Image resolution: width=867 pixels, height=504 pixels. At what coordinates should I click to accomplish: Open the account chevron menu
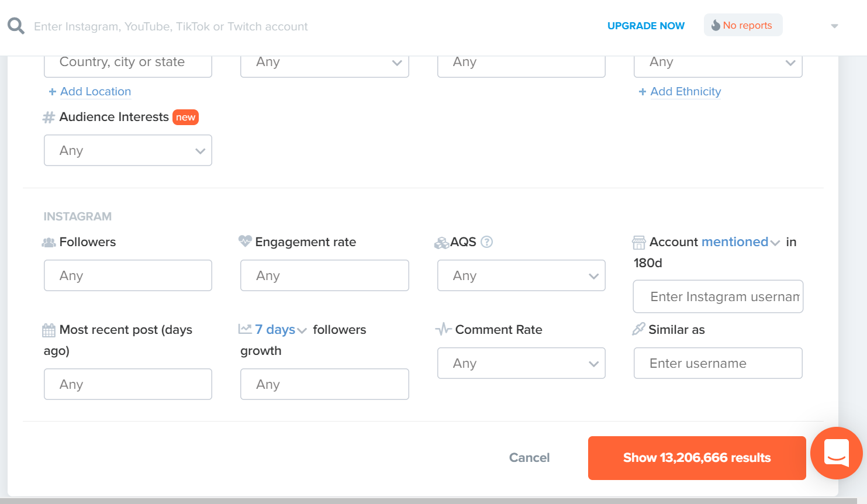point(834,26)
